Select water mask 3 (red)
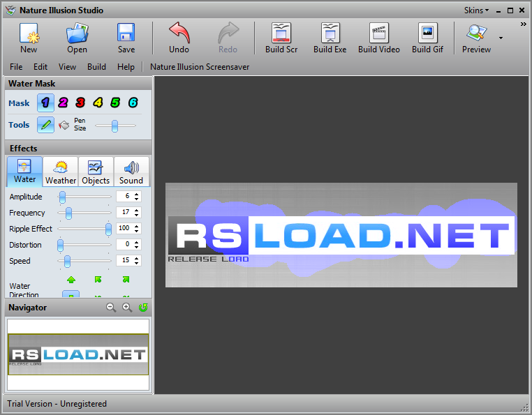This screenshot has height=415, width=532. point(80,103)
